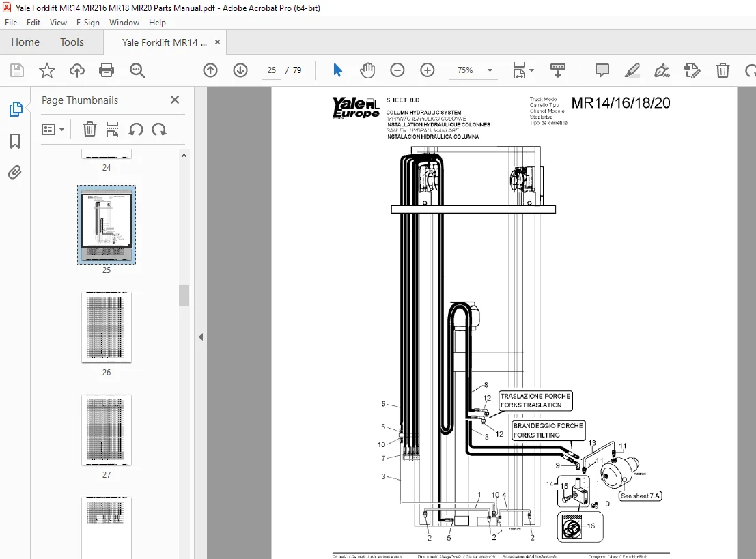Select page 27 thumbnail

[x=107, y=430]
